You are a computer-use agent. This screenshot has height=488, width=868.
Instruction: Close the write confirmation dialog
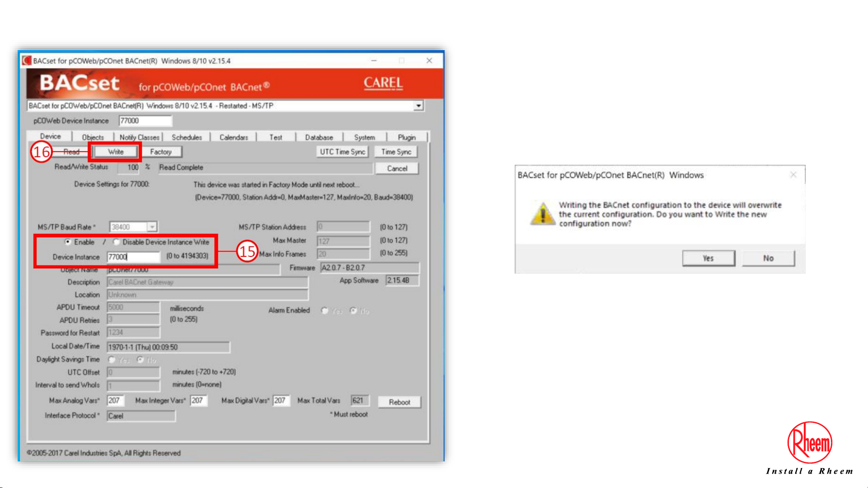click(x=793, y=175)
